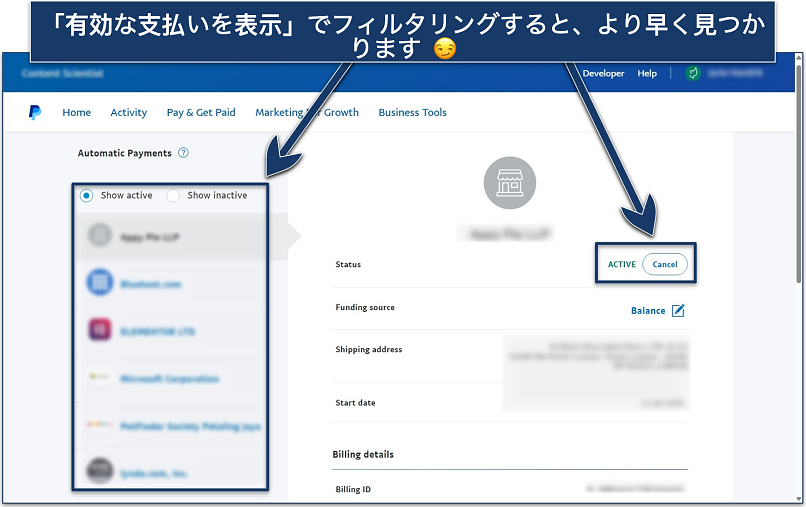Click the green shield account icon
This screenshot has height=507, width=806.
pos(692,74)
